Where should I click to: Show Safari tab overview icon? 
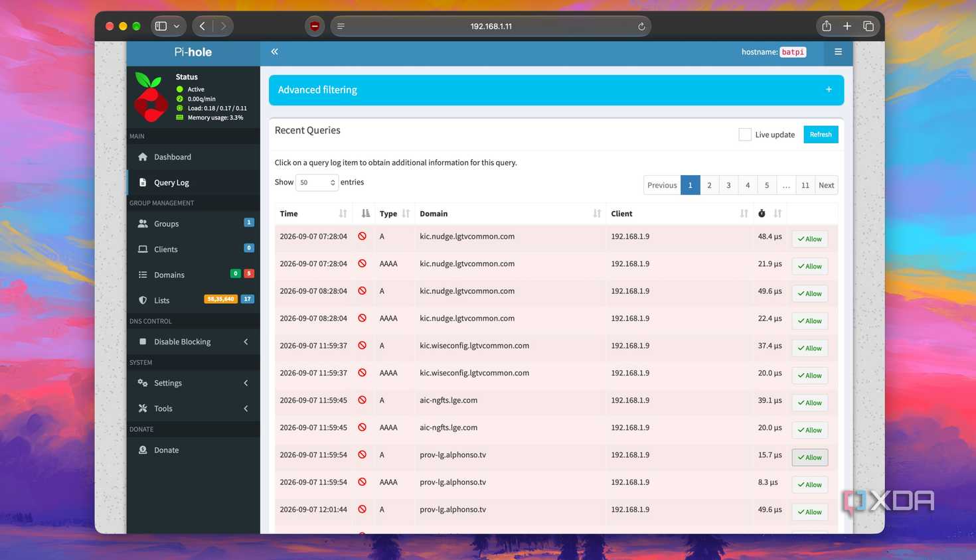[868, 26]
